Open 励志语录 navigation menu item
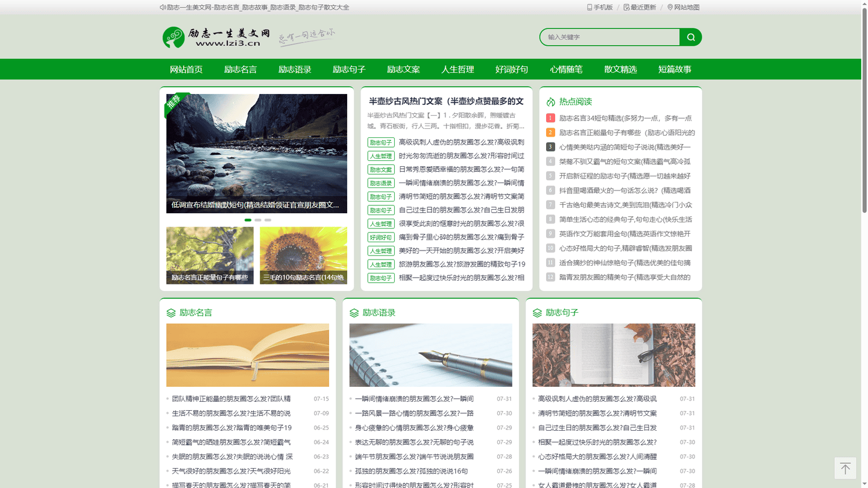 (x=295, y=69)
